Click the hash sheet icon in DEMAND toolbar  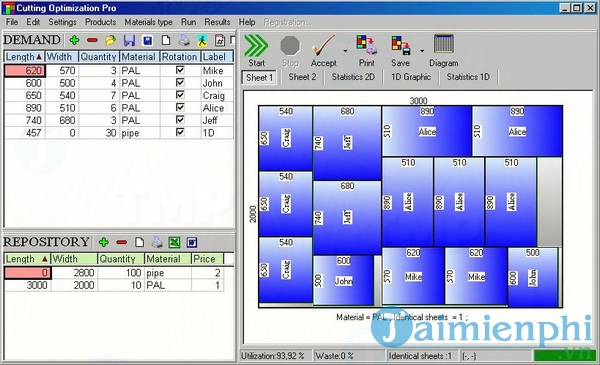220,40
